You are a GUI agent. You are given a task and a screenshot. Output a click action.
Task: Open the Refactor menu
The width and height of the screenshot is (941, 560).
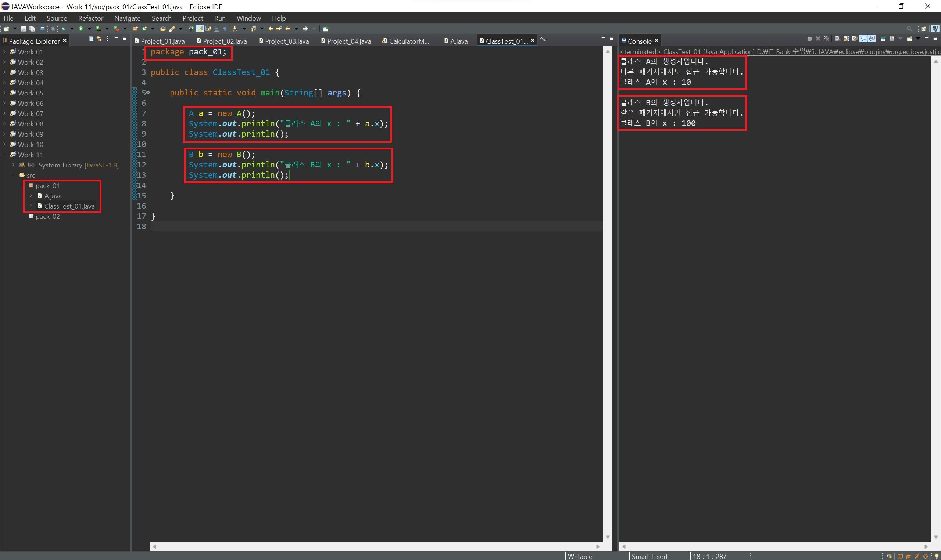[91, 18]
